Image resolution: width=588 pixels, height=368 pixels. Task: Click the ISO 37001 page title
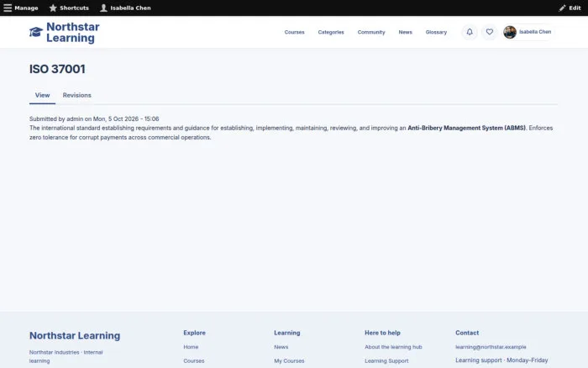click(x=57, y=69)
